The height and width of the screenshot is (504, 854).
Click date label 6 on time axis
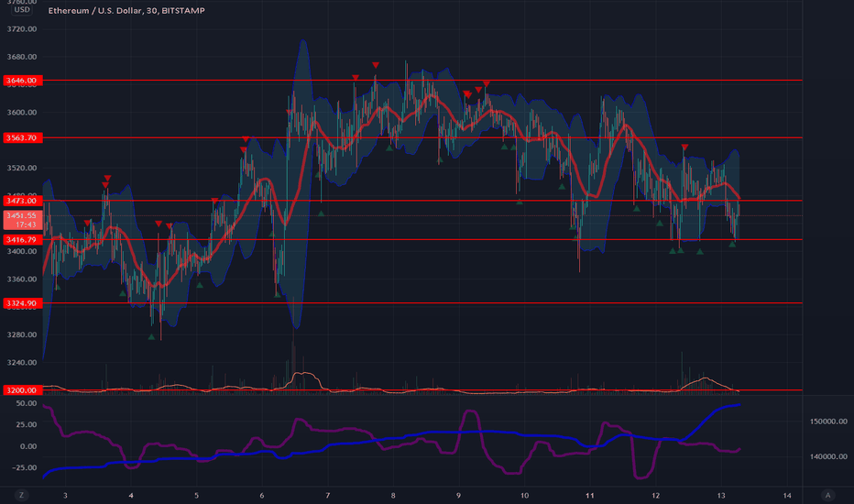(x=262, y=495)
